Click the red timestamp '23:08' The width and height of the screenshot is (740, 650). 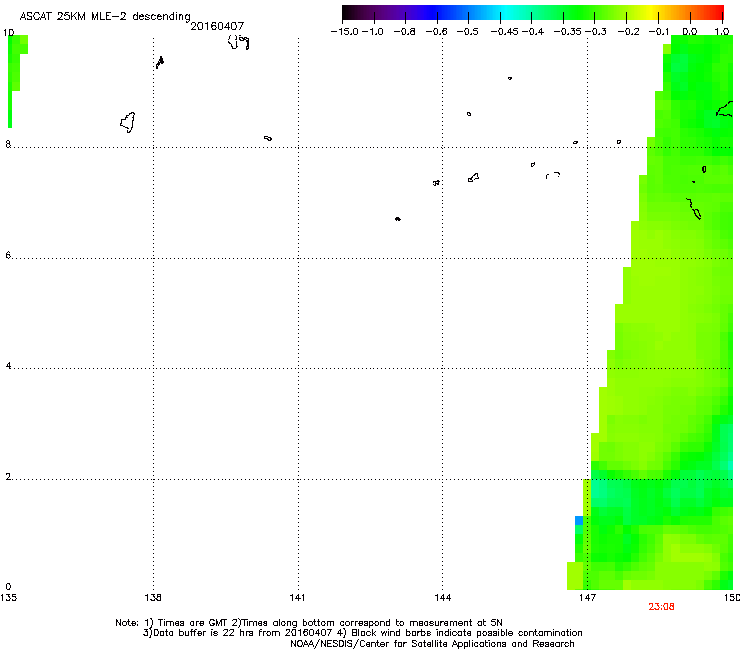point(661,607)
